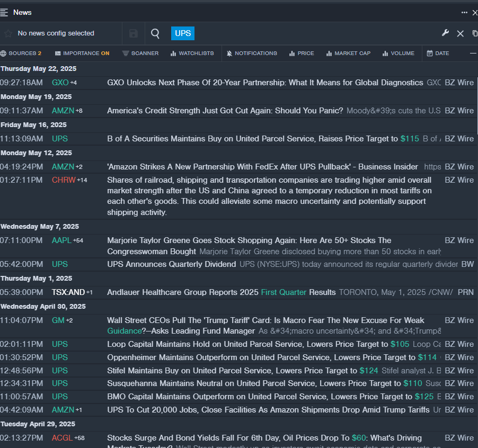Open the No news config selected dropdown
Viewport: 478px width, 448px height.
56,33
